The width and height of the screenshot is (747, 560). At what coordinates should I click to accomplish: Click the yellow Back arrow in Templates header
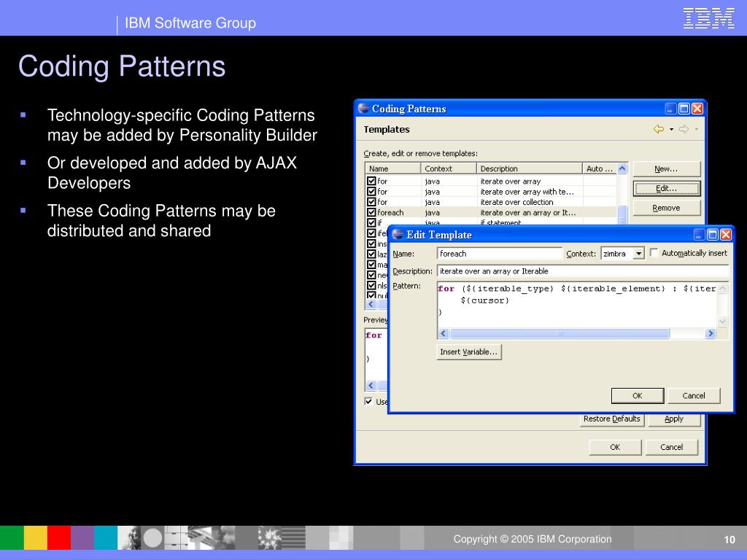pos(659,129)
